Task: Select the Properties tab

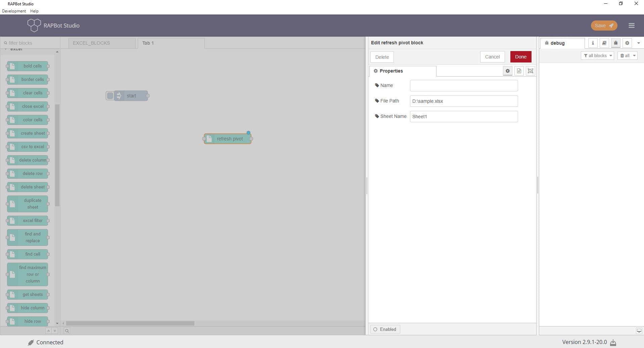Action: tap(403, 71)
